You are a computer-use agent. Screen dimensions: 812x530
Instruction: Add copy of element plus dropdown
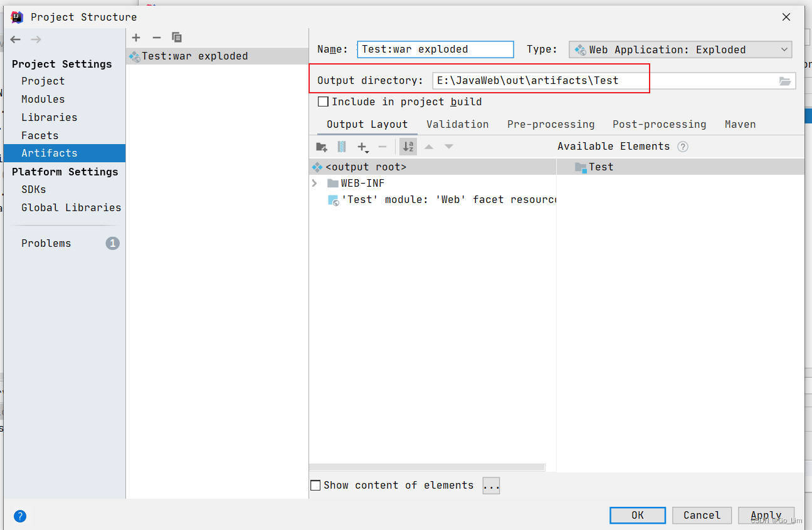click(363, 147)
